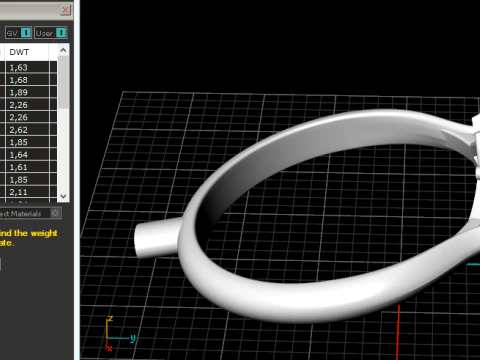Select the 1,64 DWT cell
Screen dimensions: 480x360
(x=27, y=155)
